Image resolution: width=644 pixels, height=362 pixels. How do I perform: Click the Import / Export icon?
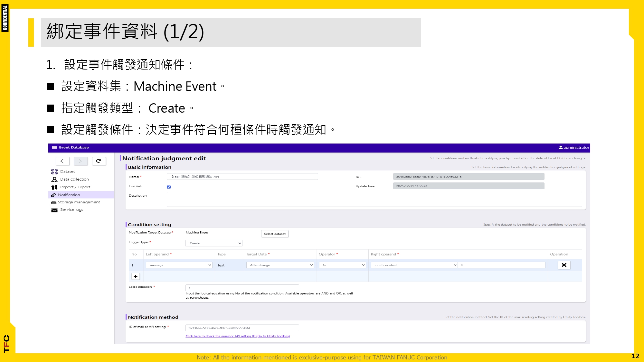[54, 187]
